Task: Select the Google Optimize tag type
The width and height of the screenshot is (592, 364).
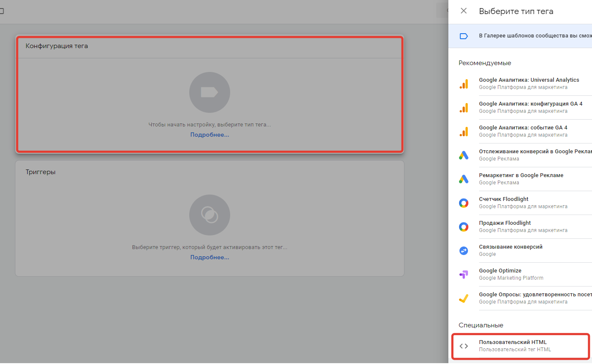Action: pos(525,274)
